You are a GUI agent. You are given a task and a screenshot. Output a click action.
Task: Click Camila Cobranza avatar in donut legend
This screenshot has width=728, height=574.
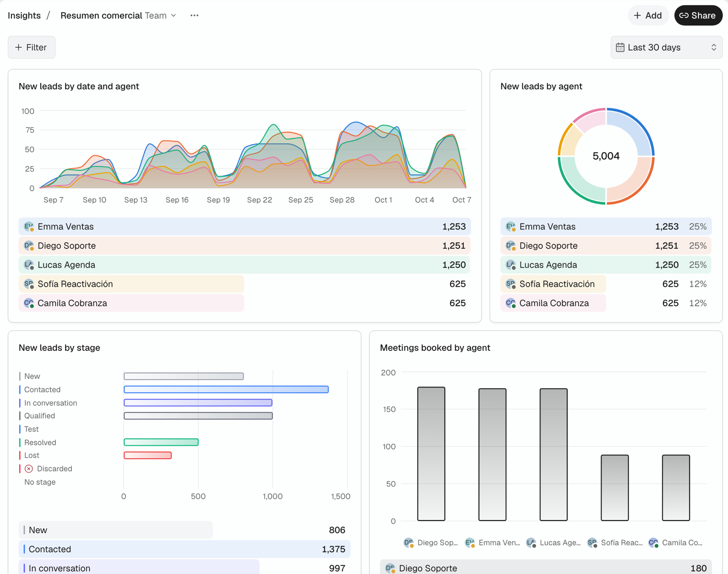pos(511,303)
